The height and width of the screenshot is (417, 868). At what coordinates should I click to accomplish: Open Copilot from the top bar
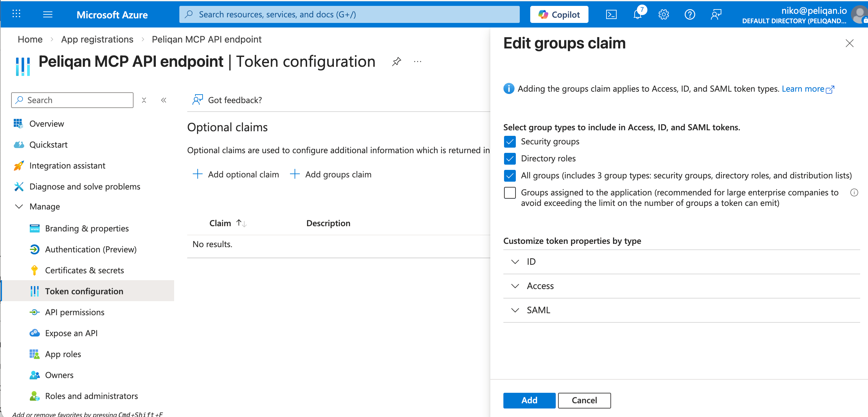[559, 14]
